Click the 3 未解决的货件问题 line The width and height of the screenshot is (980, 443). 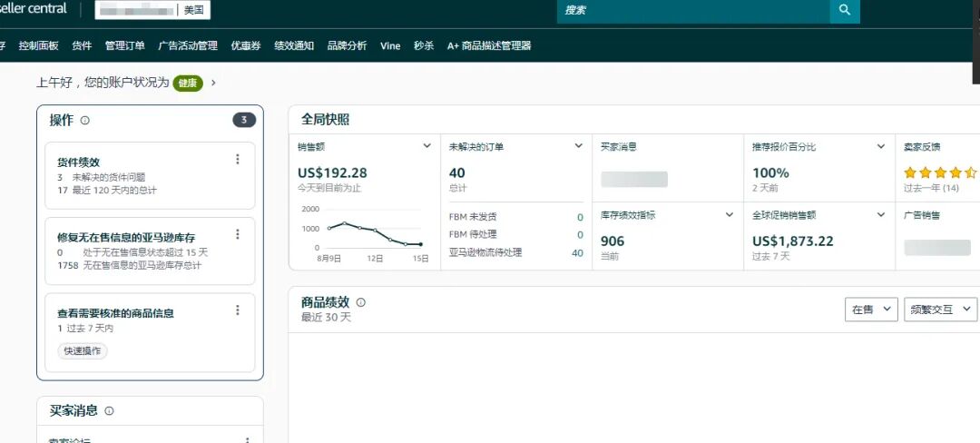102,177
